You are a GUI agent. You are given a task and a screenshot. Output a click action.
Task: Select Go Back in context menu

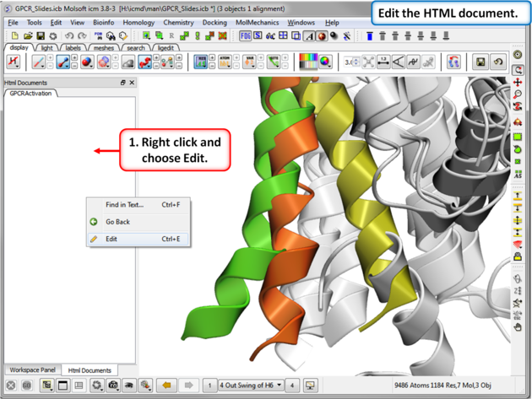(117, 222)
